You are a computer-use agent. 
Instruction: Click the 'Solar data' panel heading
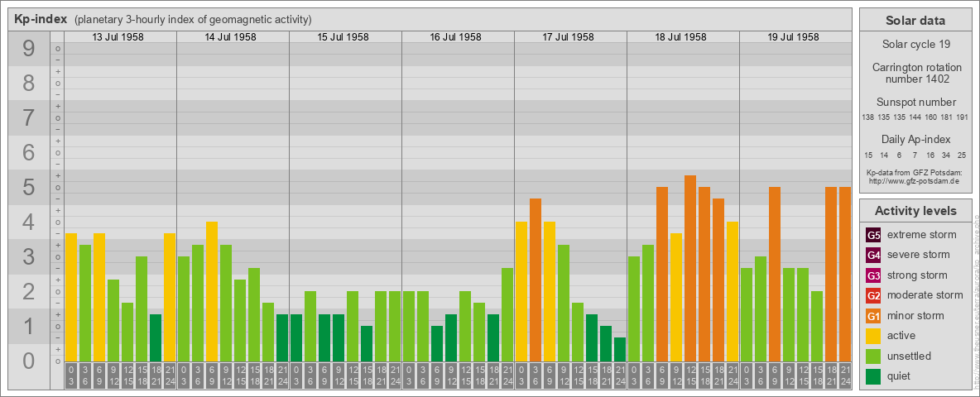tap(915, 21)
